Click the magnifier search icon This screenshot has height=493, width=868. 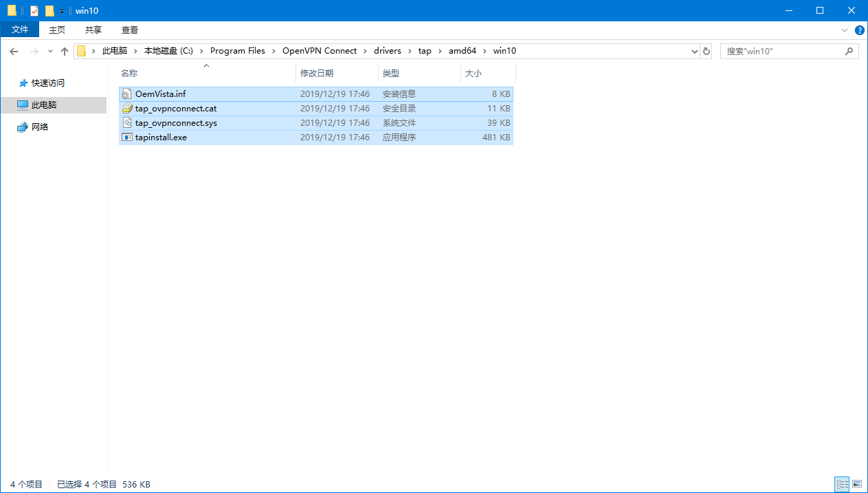point(849,52)
